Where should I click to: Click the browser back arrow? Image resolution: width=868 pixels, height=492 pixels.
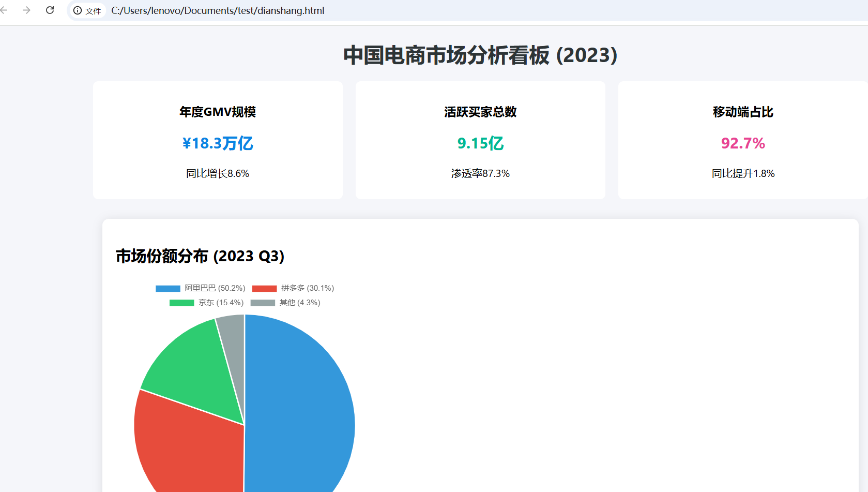[4, 10]
